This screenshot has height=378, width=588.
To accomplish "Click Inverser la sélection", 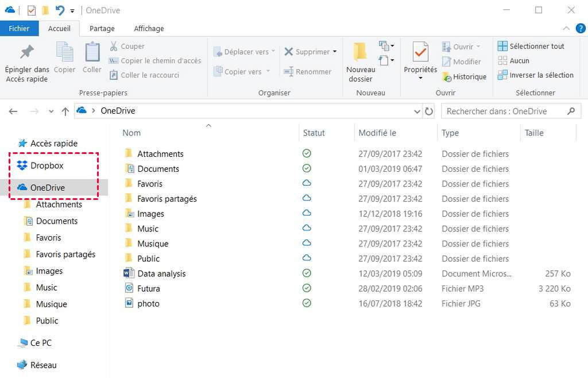I will pos(536,75).
